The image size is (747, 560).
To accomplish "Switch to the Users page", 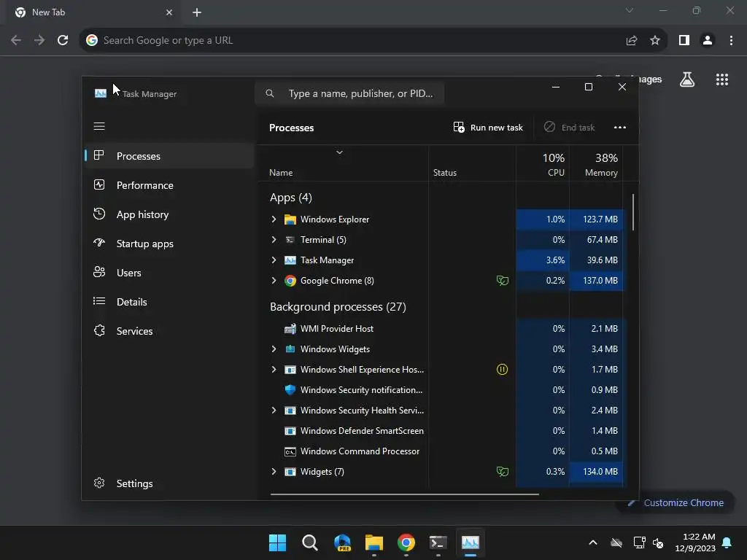I will tap(169, 273).
